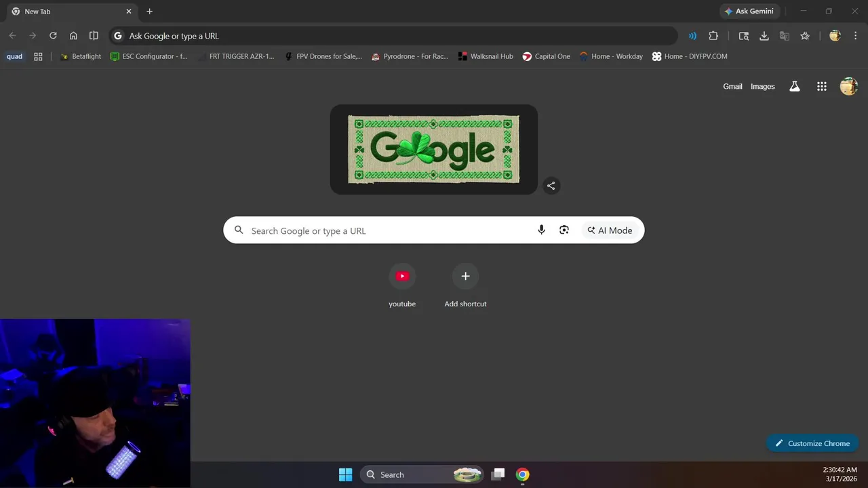Viewport: 868px width, 488px height.
Task: Share the Google doodle
Action: click(x=551, y=186)
